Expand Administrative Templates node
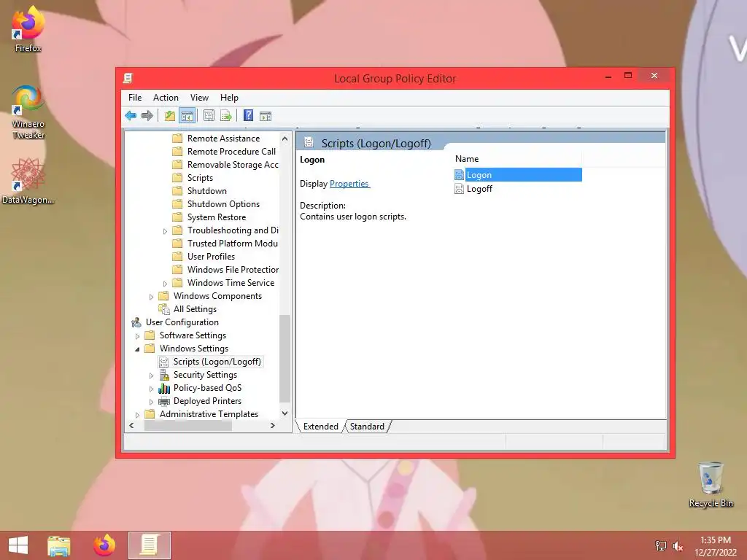The width and height of the screenshot is (747, 560). [138, 415]
